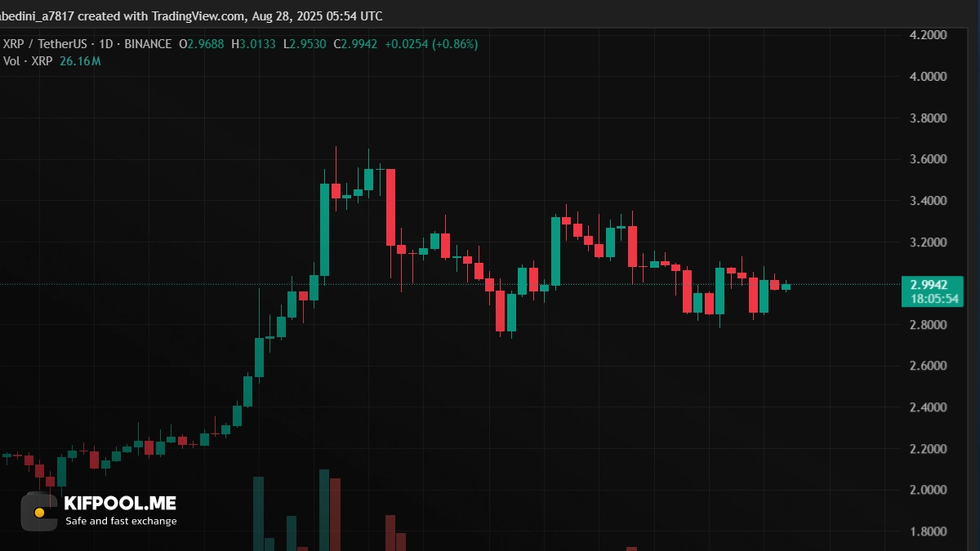Click the 2.8000 price axis label

click(x=929, y=325)
